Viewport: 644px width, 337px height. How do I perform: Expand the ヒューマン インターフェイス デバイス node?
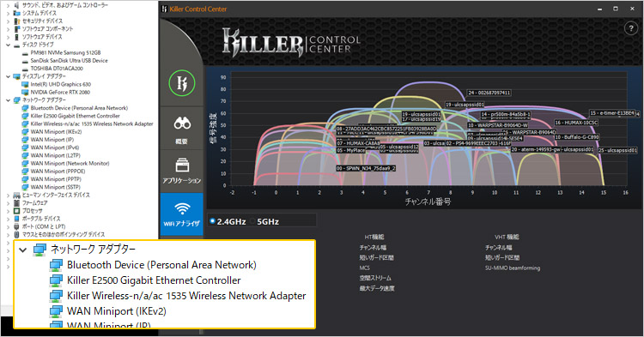[9, 196]
